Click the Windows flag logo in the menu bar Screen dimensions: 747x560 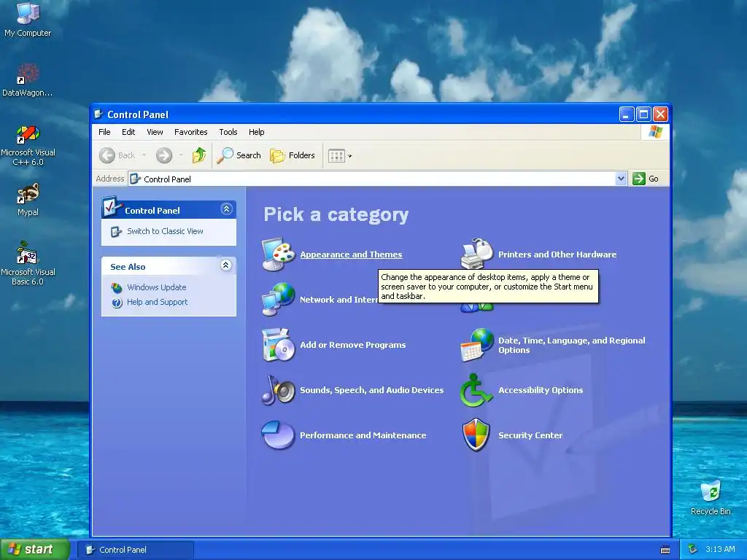pos(656,132)
